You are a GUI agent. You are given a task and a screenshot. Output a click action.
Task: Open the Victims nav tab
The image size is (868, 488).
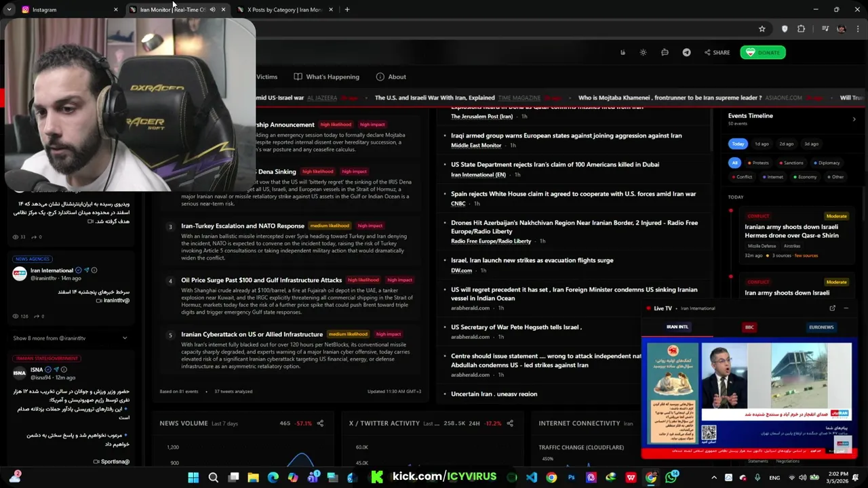click(x=267, y=77)
